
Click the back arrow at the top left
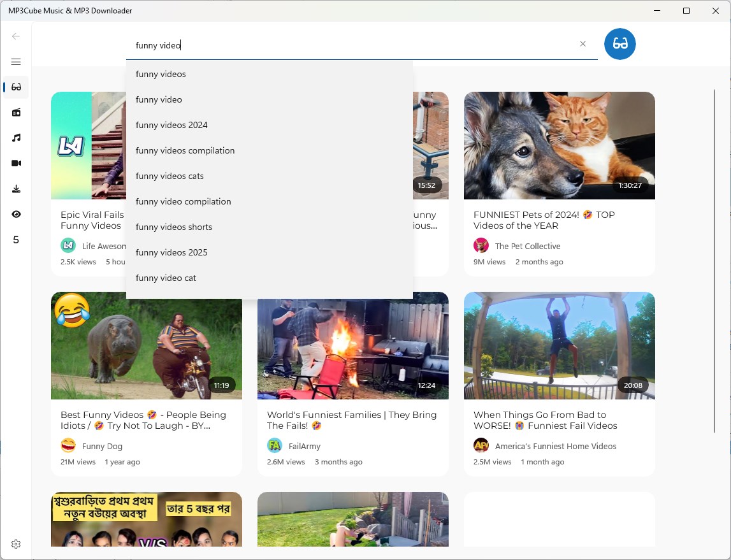(16, 36)
